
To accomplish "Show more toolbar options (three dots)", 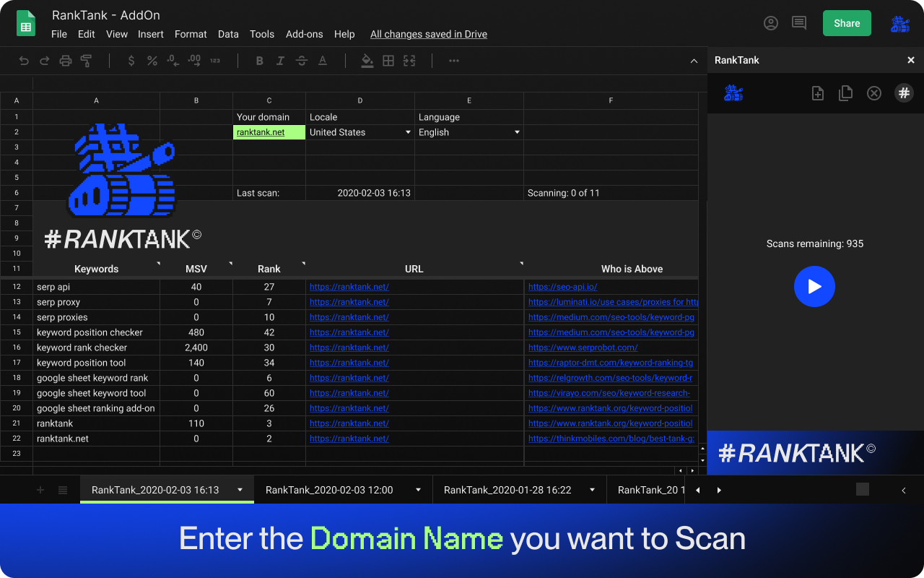I will point(454,61).
